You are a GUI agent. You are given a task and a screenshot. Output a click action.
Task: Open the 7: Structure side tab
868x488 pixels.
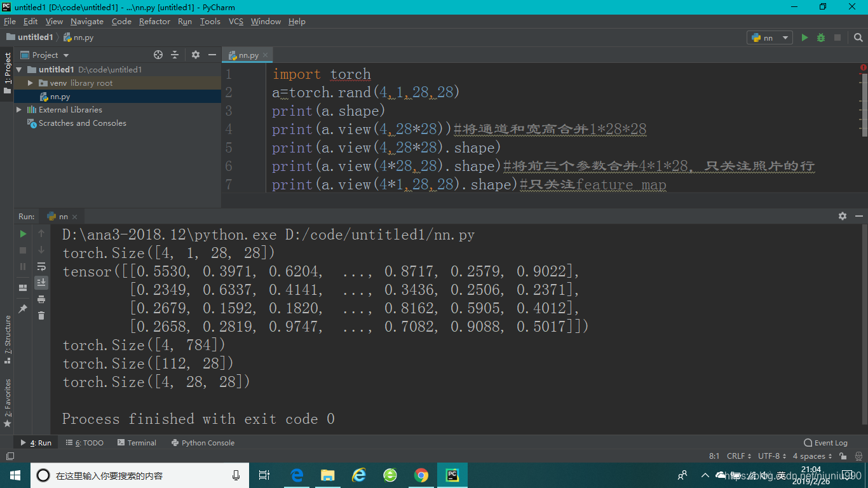[8, 339]
